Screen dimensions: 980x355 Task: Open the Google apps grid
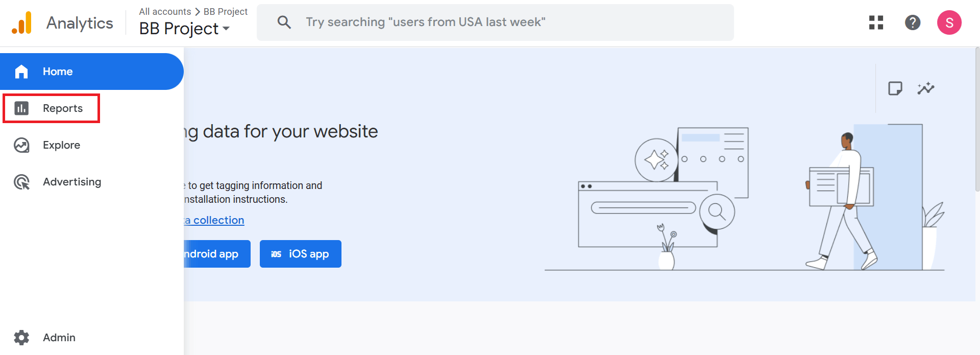coord(875,22)
